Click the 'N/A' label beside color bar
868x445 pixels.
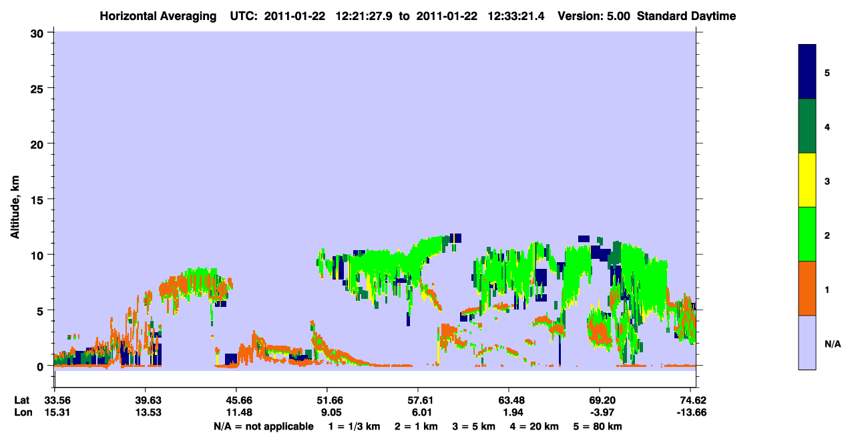pos(833,344)
